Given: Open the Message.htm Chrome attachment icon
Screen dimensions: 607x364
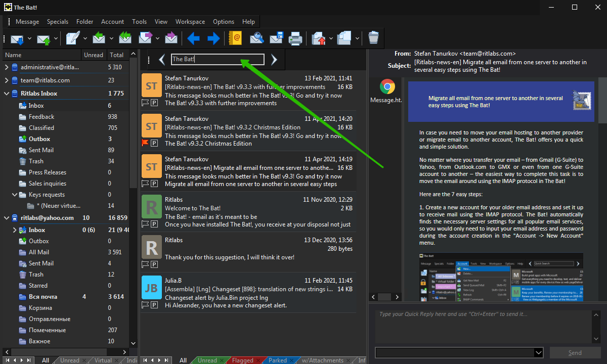Looking at the screenshot, I should 387,86.
